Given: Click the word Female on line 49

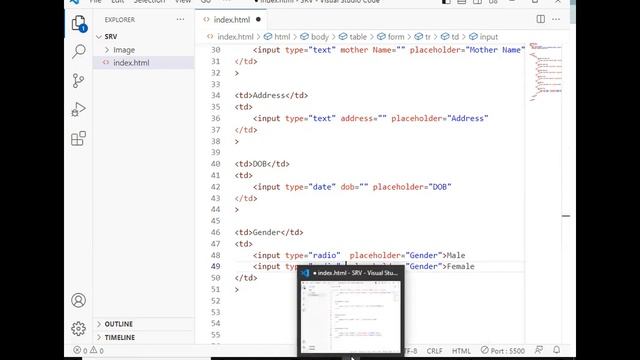Looking at the screenshot, I should [x=461, y=266].
